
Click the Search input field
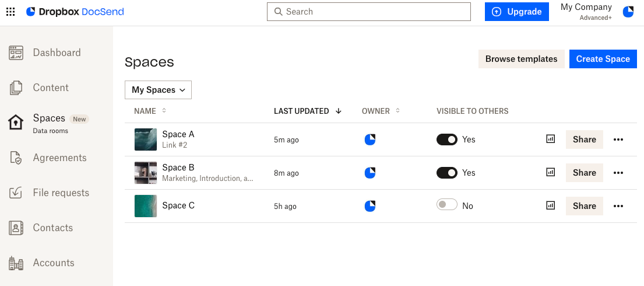368,12
